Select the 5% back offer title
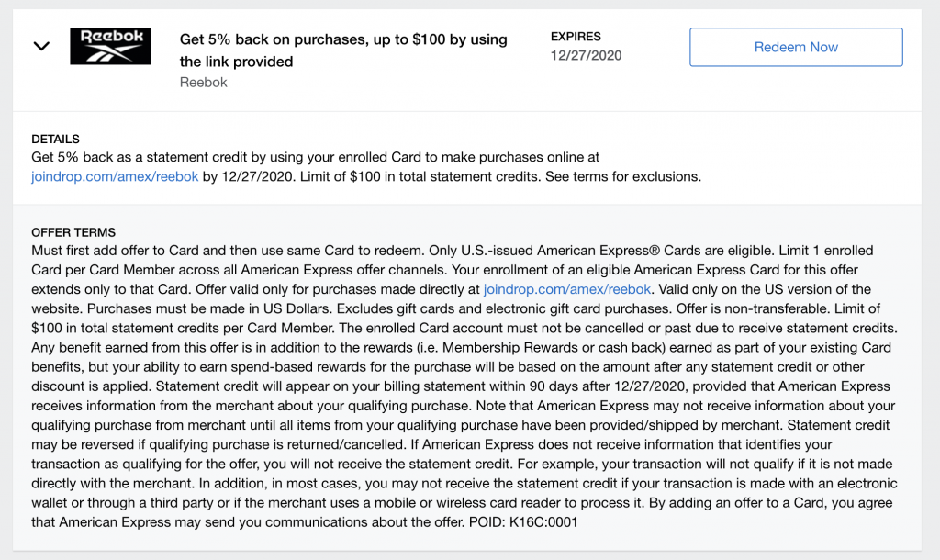This screenshot has height=560, width=940. point(343,50)
